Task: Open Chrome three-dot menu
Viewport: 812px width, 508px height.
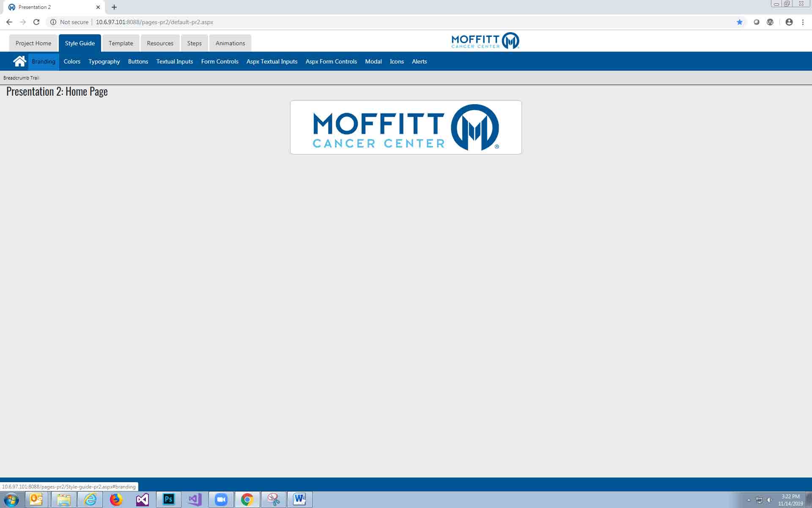Action: tap(803, 22)
